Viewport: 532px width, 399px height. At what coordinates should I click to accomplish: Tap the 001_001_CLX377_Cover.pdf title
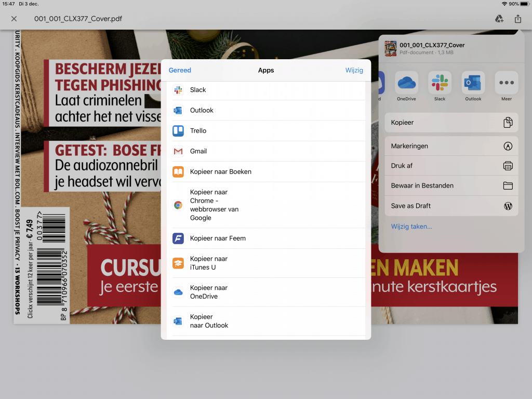tap(78, 19)
